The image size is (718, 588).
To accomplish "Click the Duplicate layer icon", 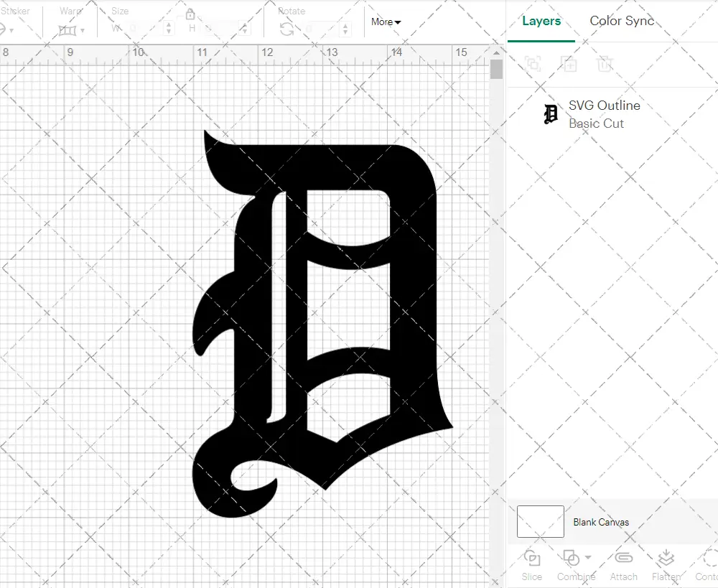I will pos(569,64).
